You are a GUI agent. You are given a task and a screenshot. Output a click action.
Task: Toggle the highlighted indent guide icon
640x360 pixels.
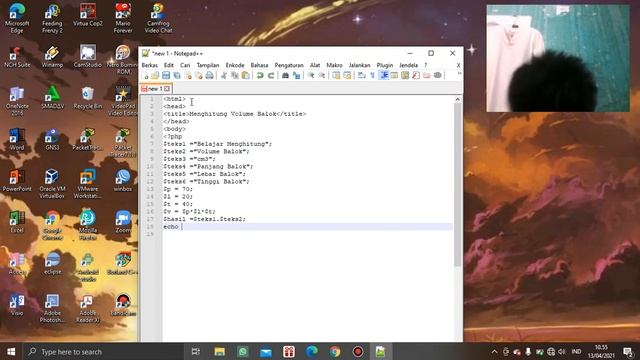point(384,76)
